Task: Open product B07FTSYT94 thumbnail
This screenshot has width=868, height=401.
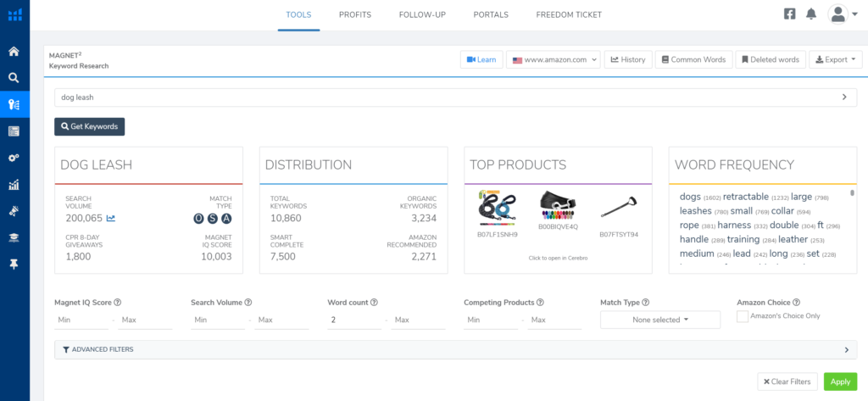Action: (619, 207)
